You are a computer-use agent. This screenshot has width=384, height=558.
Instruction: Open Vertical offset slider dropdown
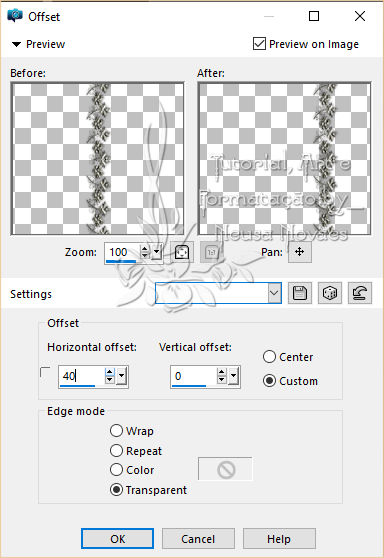coord(233,376)
